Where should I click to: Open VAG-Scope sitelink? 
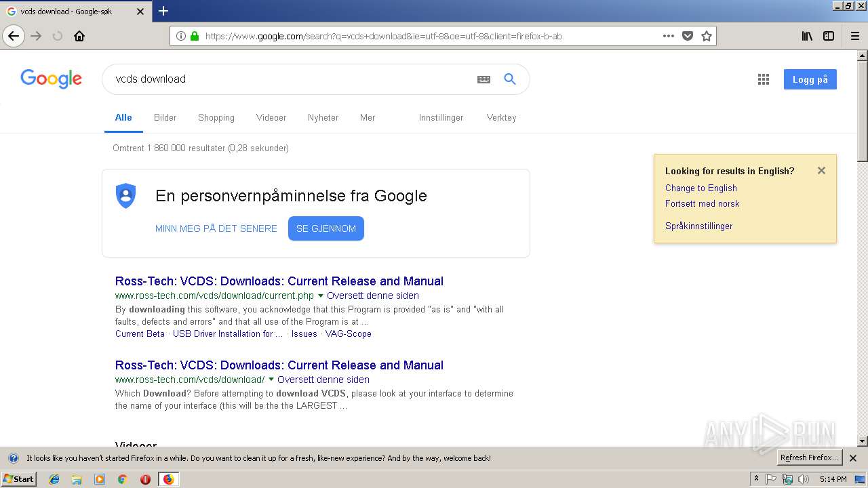[349, 334]
